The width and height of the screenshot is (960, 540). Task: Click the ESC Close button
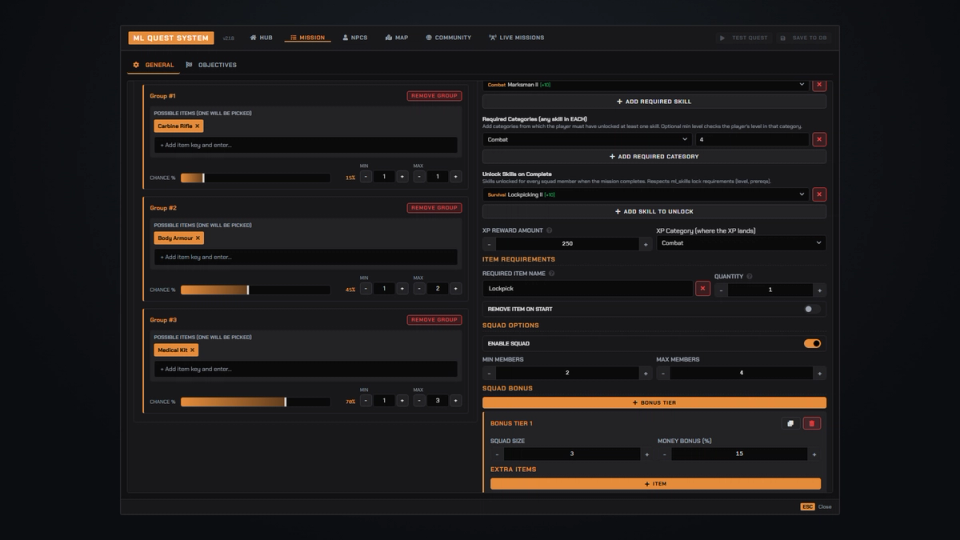[816, 507]
